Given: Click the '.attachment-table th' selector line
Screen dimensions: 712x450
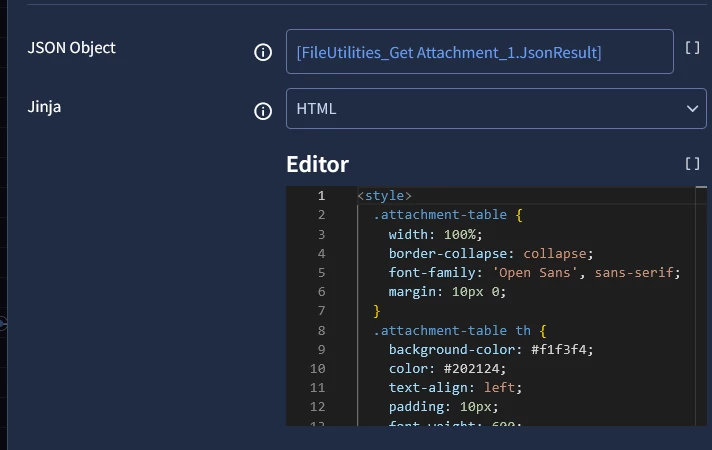Looking at the screenshot, I should pos(452,331).
